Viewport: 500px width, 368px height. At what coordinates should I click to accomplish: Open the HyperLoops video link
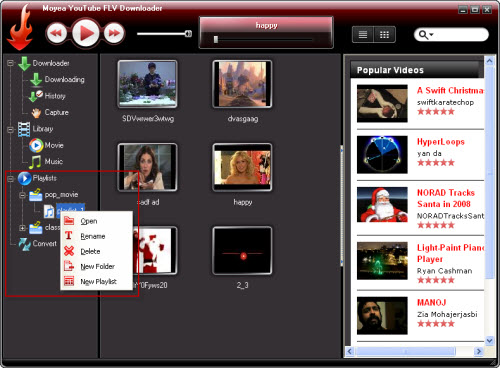click(x=441, y=142)
